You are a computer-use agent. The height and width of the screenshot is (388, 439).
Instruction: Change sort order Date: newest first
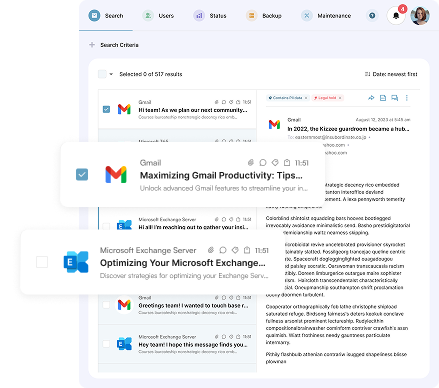[391, 74]
